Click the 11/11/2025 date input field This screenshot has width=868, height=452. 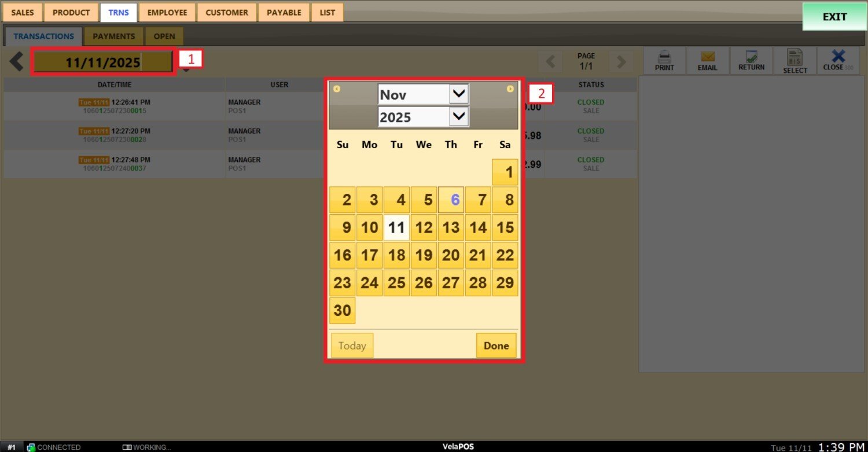(x=103, y=63)
